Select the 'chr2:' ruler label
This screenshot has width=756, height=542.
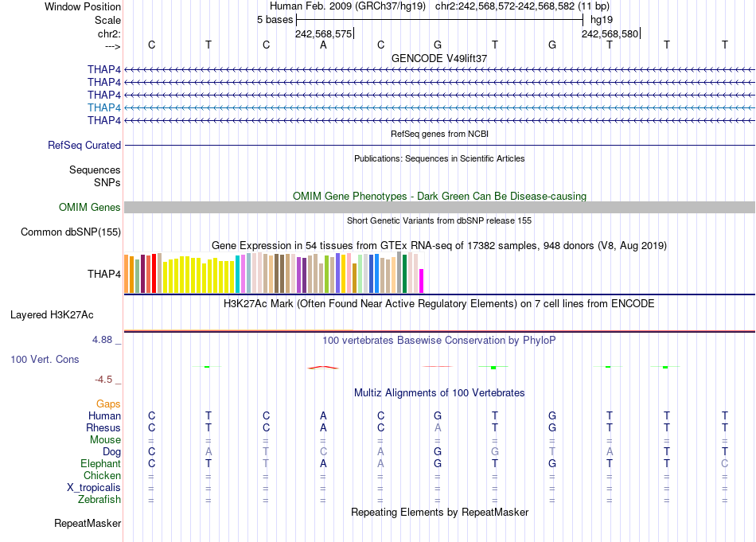(109, 33)
